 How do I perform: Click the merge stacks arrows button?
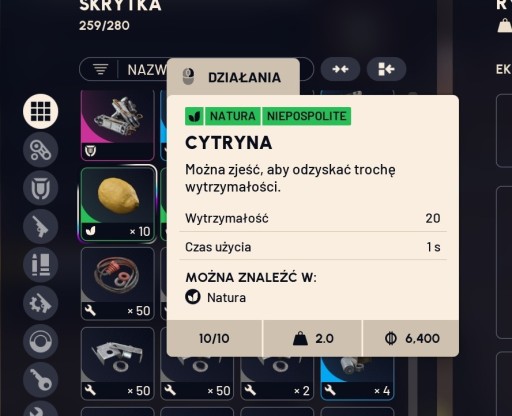coord(340,69)
